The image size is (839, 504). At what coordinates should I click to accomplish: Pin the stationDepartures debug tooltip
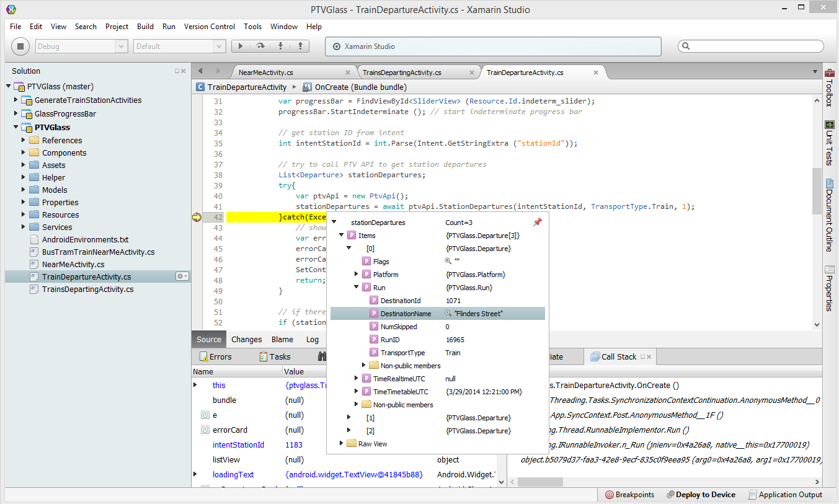coord(537,222)
